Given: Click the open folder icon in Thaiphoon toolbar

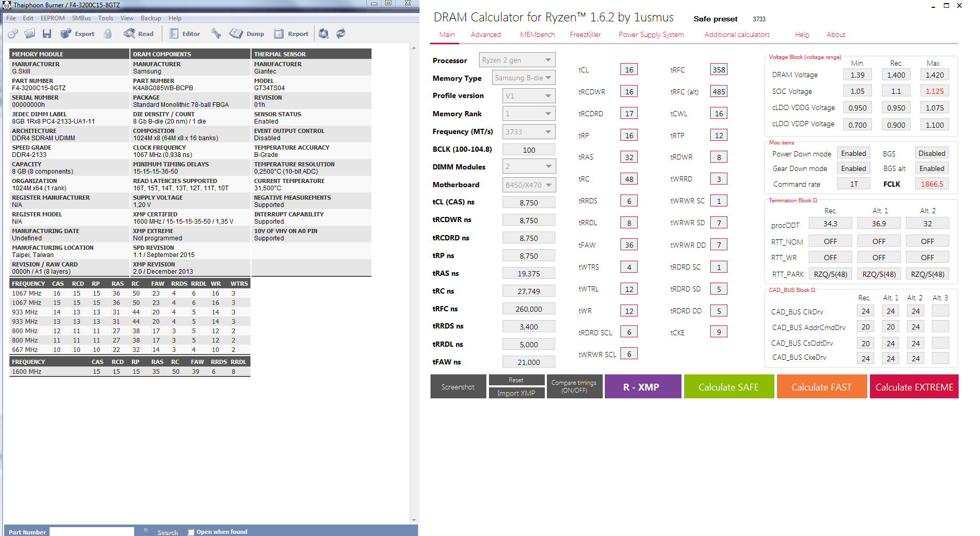Looking at the screenshot, I should pyautogui.click(x=30, y=34).
